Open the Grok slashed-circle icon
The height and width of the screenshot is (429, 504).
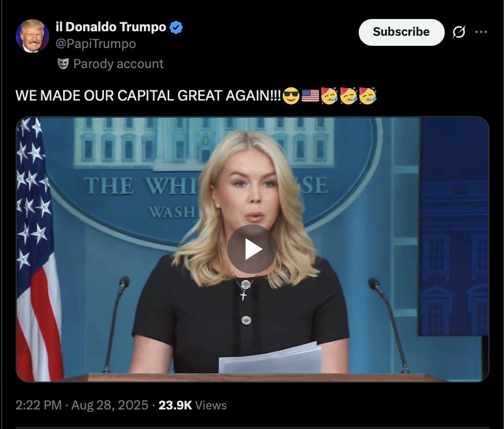click(x=459, y=32)
